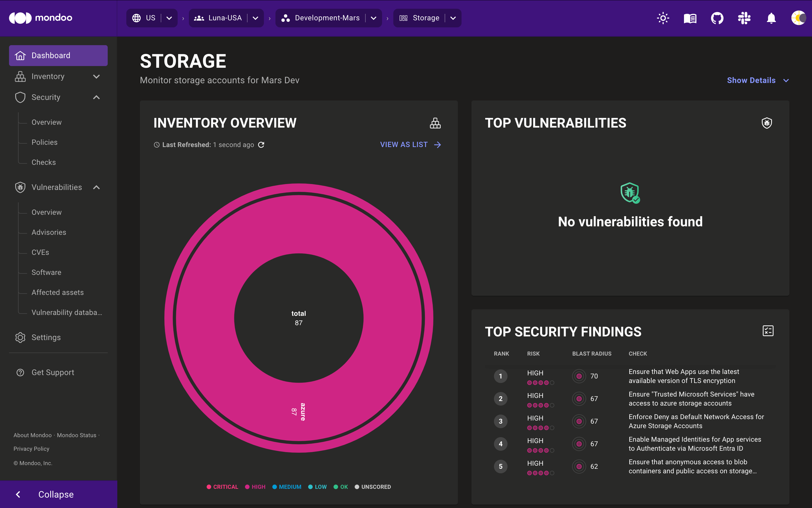Open Vulnerabilities Overview in sidebar
The width and height of the screenshot is (812, 508).
[46, 212]
